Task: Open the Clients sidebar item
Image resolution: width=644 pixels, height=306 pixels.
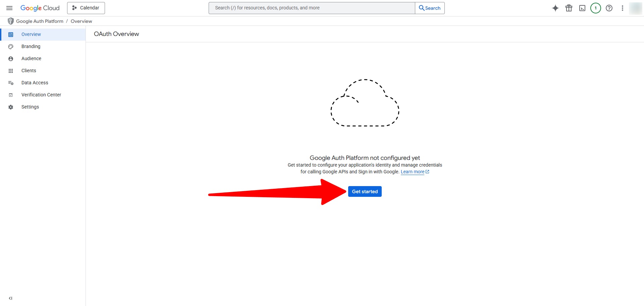Action: (x=43, y=71)
